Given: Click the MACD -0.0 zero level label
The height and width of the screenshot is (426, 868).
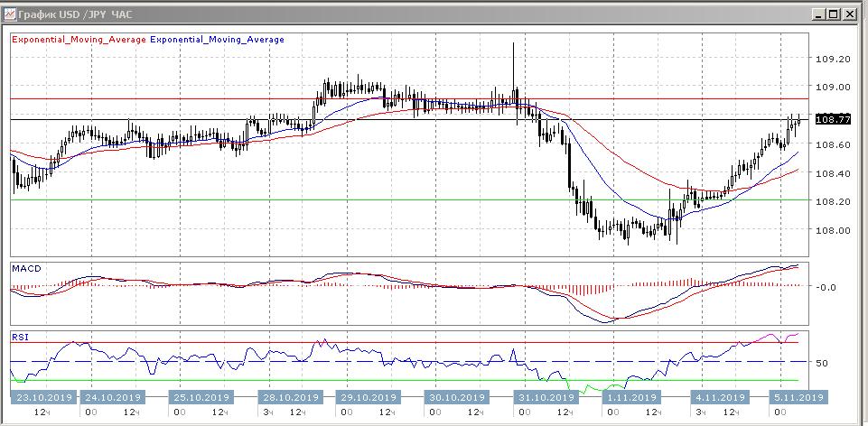Looking at the screenshot, I should [828, 287].
